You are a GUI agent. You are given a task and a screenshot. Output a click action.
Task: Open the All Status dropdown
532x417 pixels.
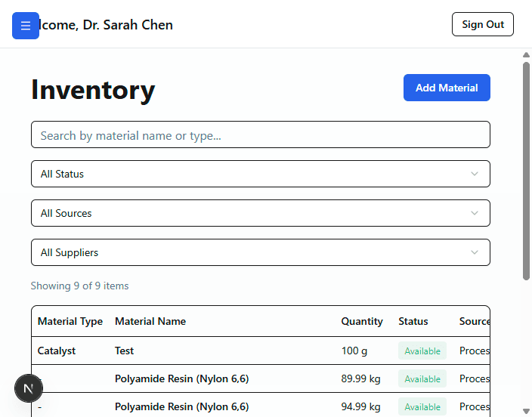click(x=261, y=174)
